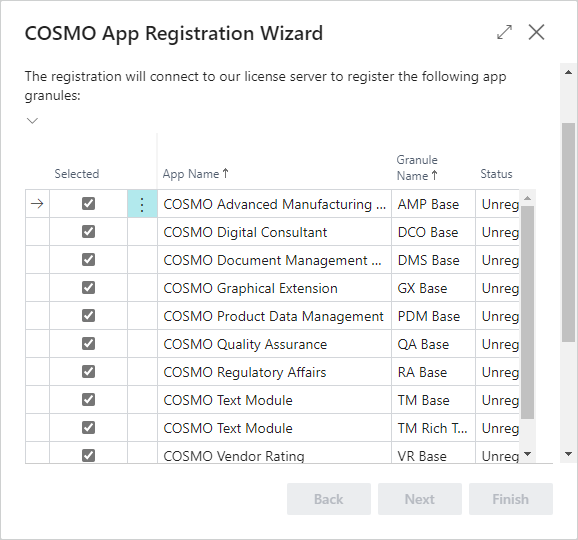
Task: Select COSMO Text Module in TM Rich T... row
Action: (x=274, y=428)
